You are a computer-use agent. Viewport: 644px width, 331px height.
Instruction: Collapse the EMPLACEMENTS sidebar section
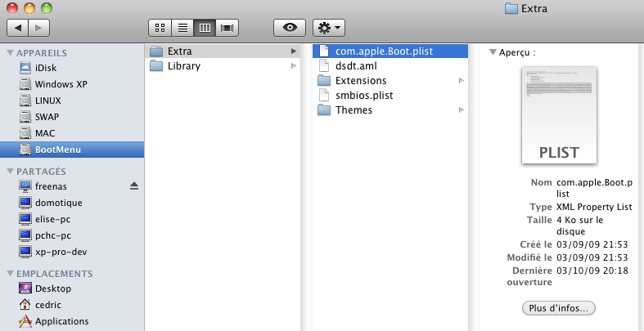pyautogui.click(x=10, y=274)
